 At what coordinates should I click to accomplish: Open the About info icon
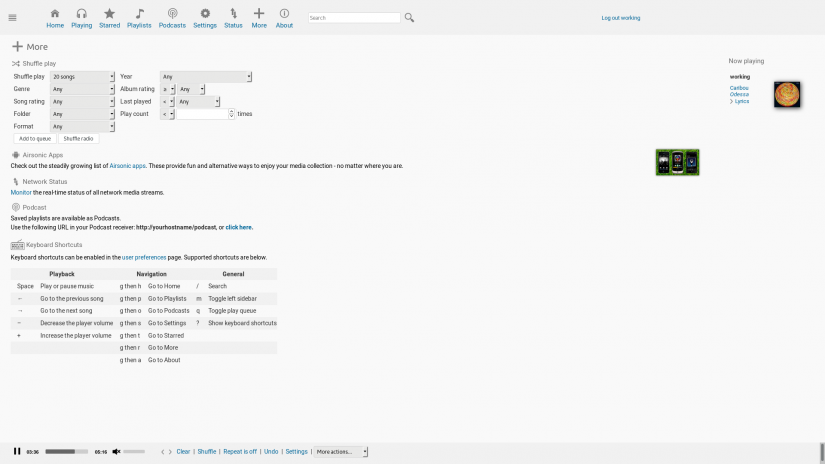(284, 13)
